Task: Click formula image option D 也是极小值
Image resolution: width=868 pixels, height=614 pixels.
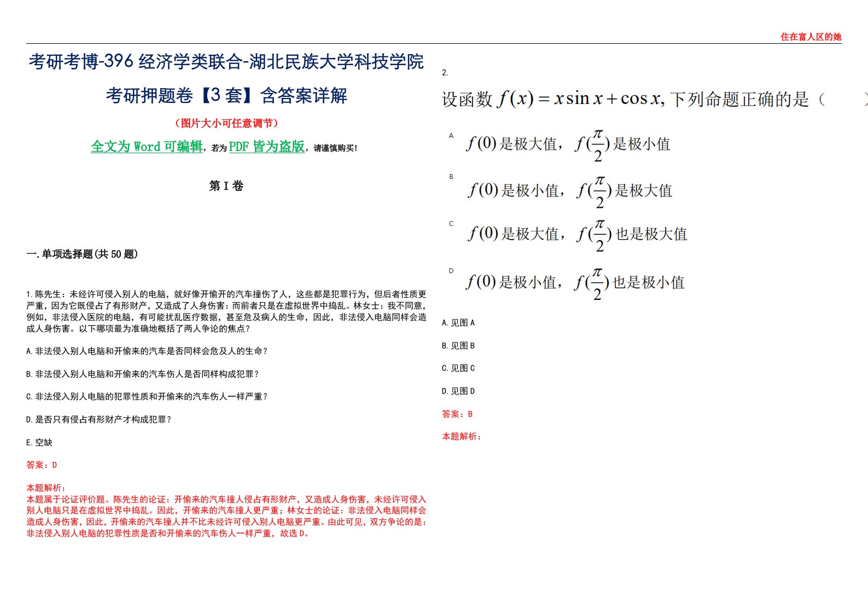Action: [575, 282]
